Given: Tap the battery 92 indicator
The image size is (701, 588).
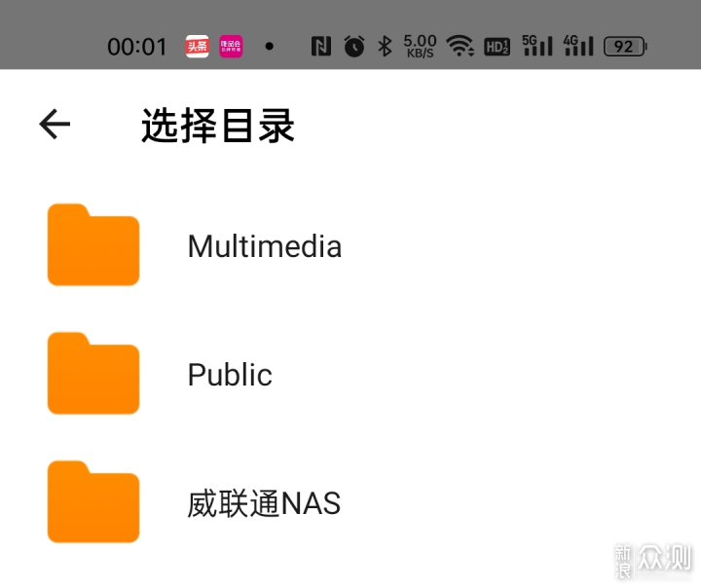Looking at the screenshot, I should coord(625,47).
